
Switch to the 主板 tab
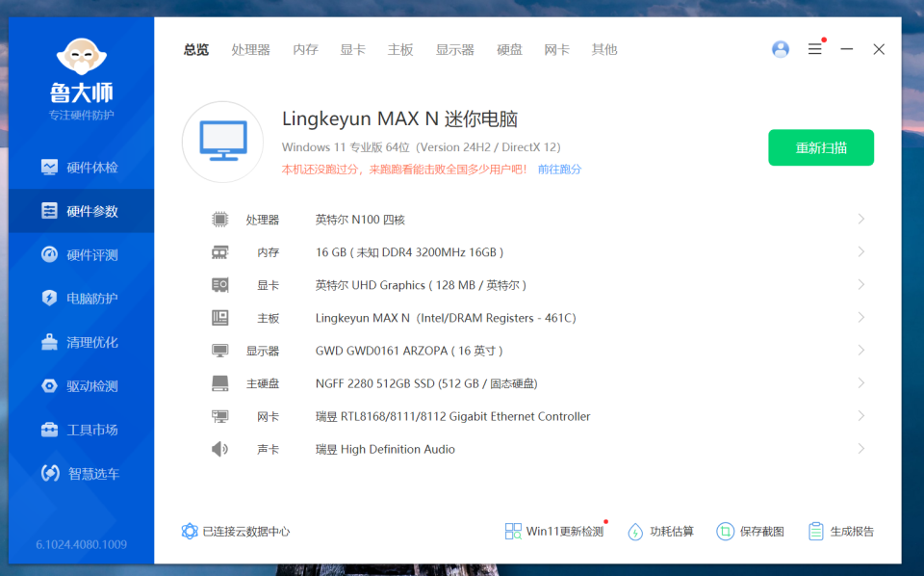(x=400, y=49)
